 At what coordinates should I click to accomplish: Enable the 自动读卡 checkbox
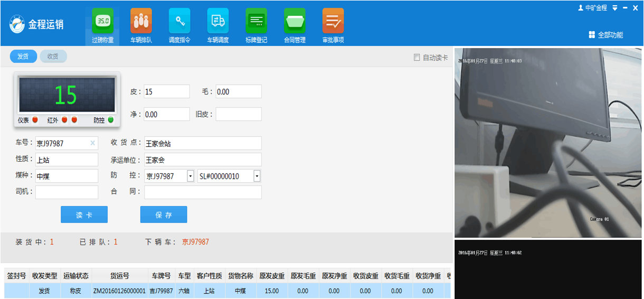(x=416, y=57)
